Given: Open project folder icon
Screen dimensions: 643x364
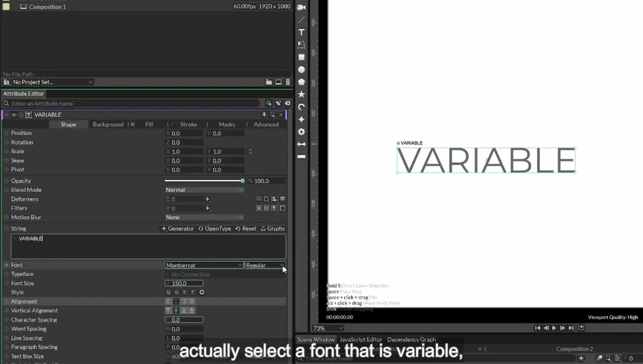Looking at the screenshot, I should pos(269,82).
